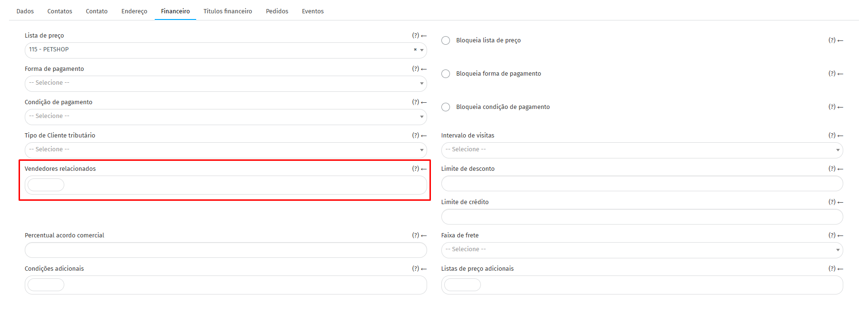Enable Bloqueia lista de preço option
Image resolution: width=868 pixels, height=314 pixels.
pyautogui.click(x=446, y=40)
